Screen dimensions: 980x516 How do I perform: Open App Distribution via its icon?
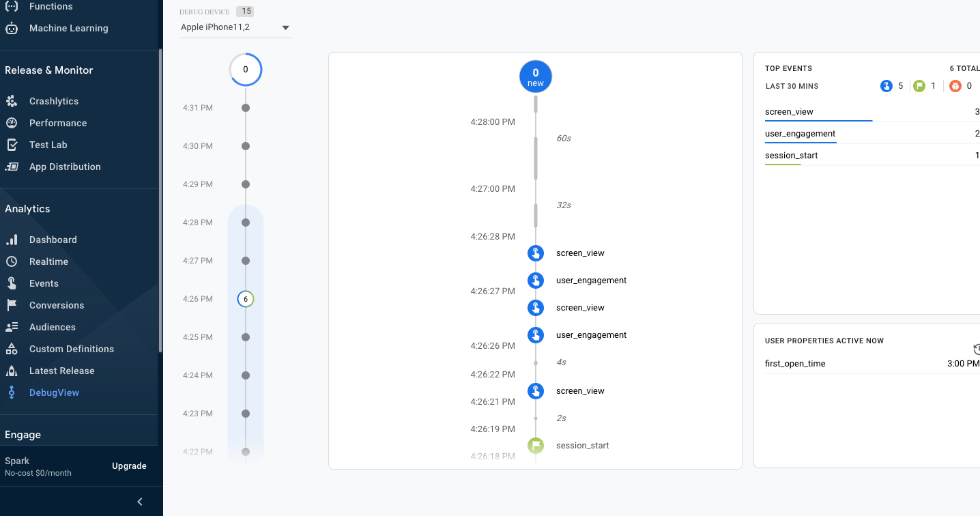[12, 167]
